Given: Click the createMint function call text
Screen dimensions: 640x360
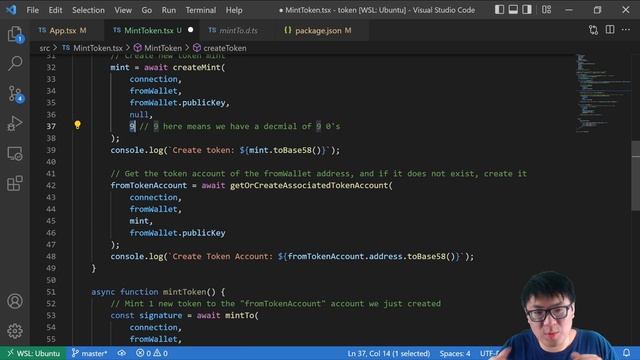Looking at the screenshot, I should click(197, 67).
